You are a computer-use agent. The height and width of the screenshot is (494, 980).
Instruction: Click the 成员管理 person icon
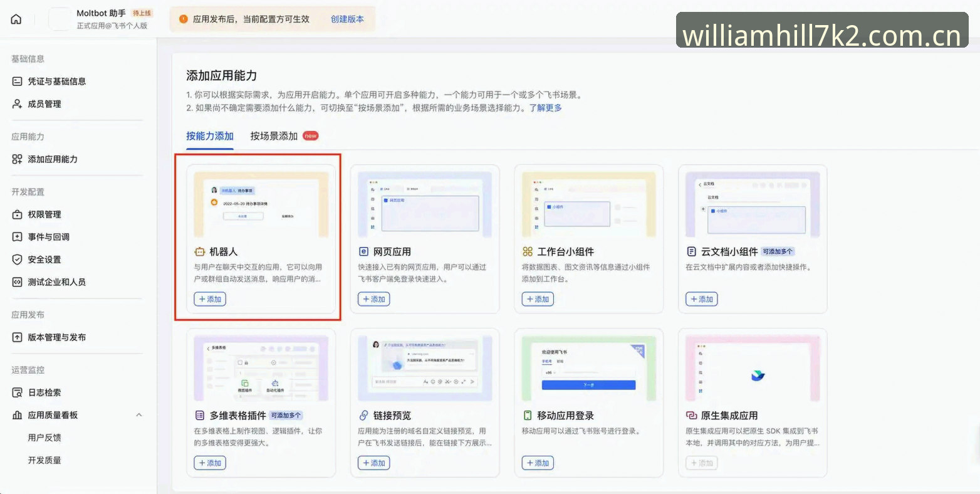click(x=18, y=104)
